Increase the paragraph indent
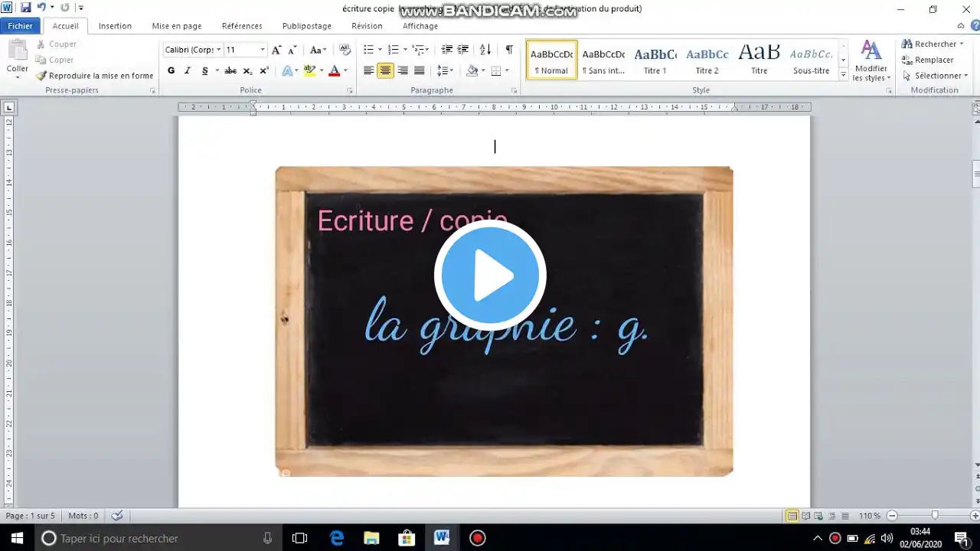 pos(463,50)
